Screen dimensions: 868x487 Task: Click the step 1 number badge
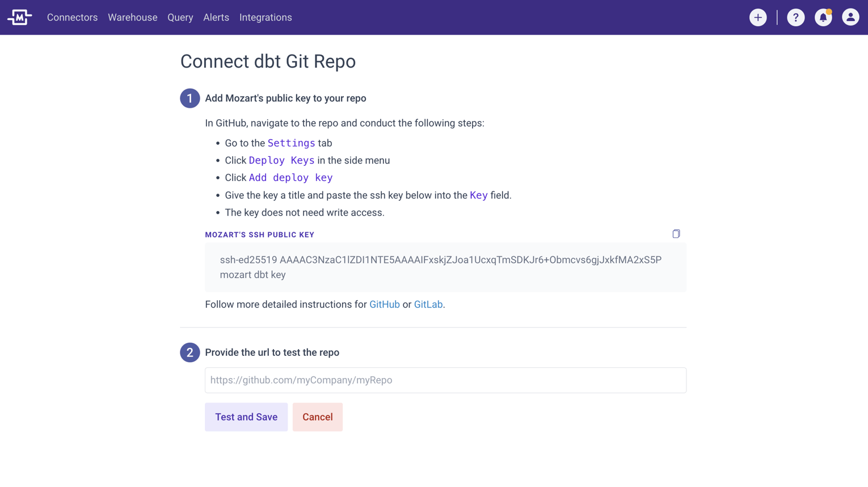[189, 98]
